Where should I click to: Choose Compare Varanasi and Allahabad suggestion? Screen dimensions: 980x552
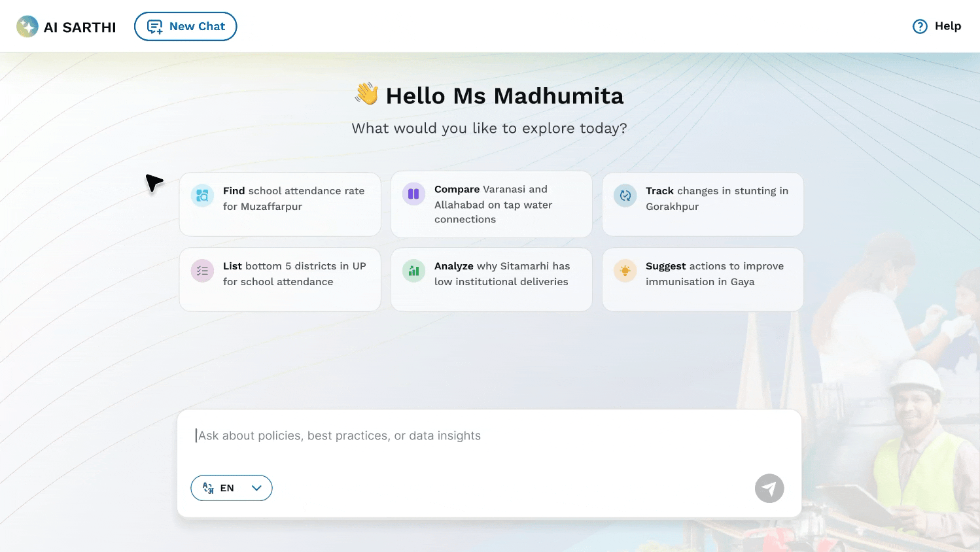point(493,204)
